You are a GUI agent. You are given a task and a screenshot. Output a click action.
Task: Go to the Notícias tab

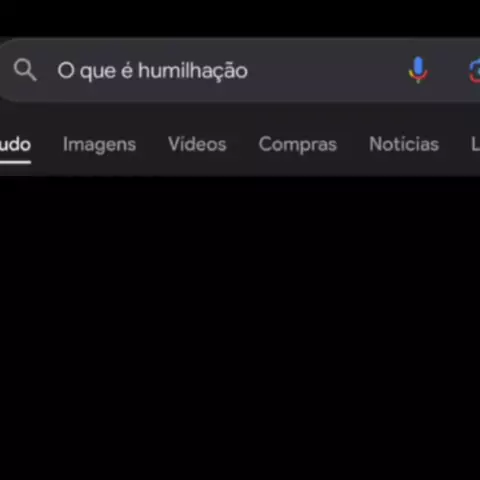[x=404, y=144]
